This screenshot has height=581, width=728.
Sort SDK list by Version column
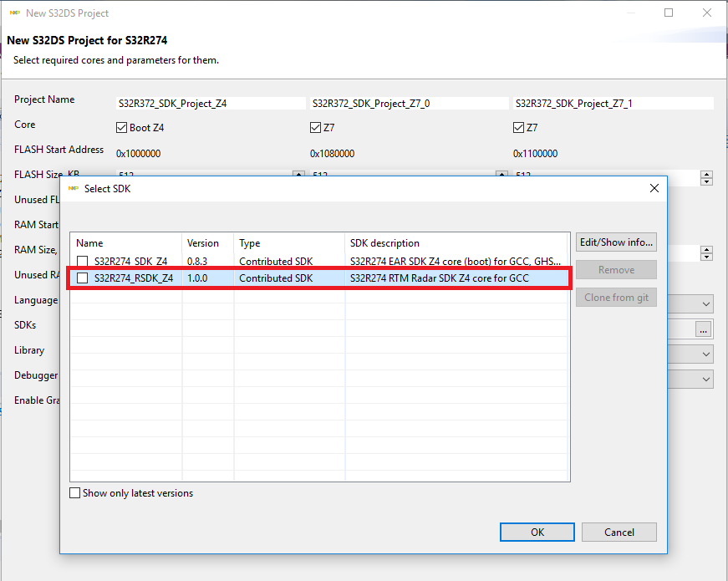pyautogui.click(x=203, y=243)
